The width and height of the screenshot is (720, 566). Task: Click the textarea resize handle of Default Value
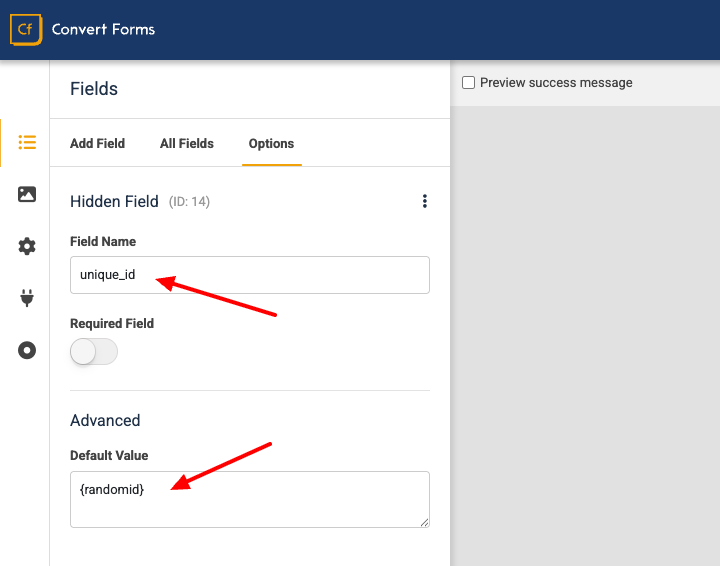click(x=425, y=522)
